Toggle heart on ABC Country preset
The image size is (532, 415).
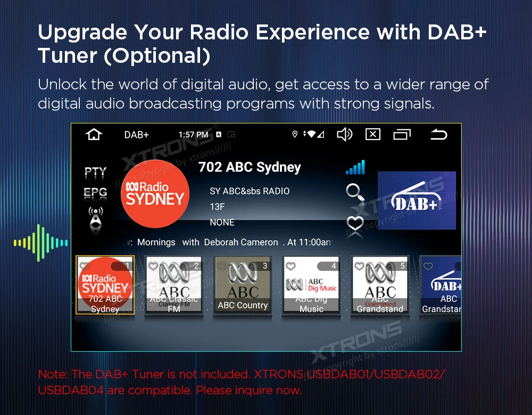point(222,267)
